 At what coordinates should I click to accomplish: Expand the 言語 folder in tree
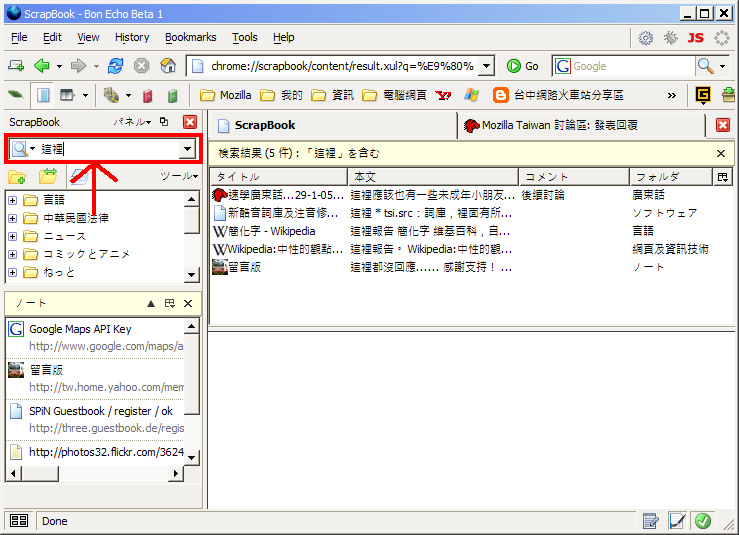tap(12, 201)
